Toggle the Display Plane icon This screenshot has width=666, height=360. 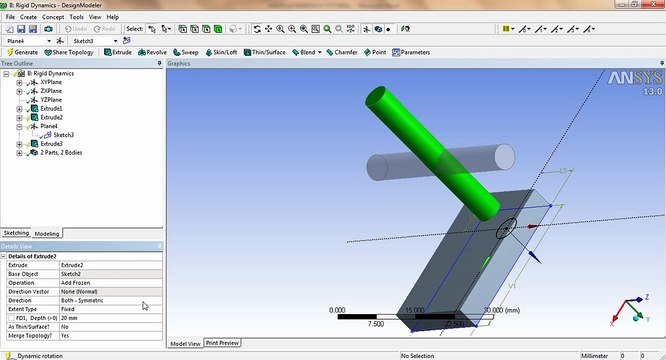tap(367, 29)
